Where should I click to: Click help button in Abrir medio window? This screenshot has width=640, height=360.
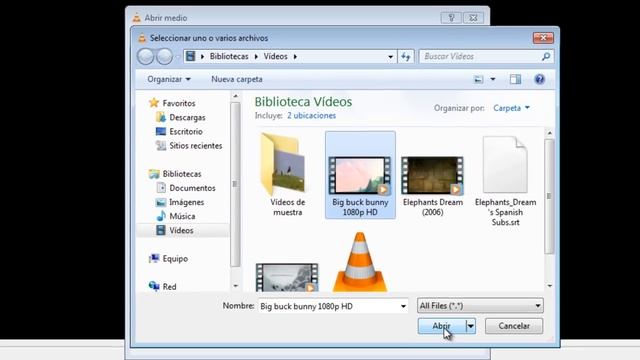(x=451, y=18)
